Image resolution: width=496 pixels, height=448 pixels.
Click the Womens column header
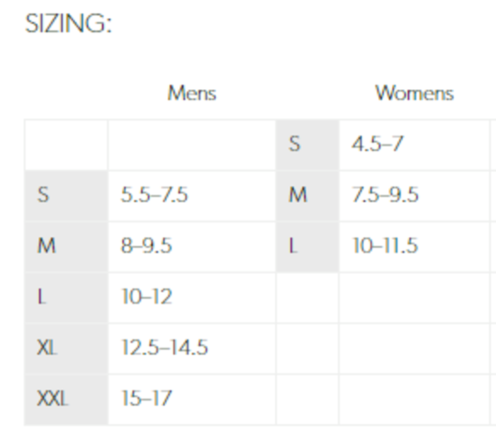pyautogui.click(x=414, y=93)
